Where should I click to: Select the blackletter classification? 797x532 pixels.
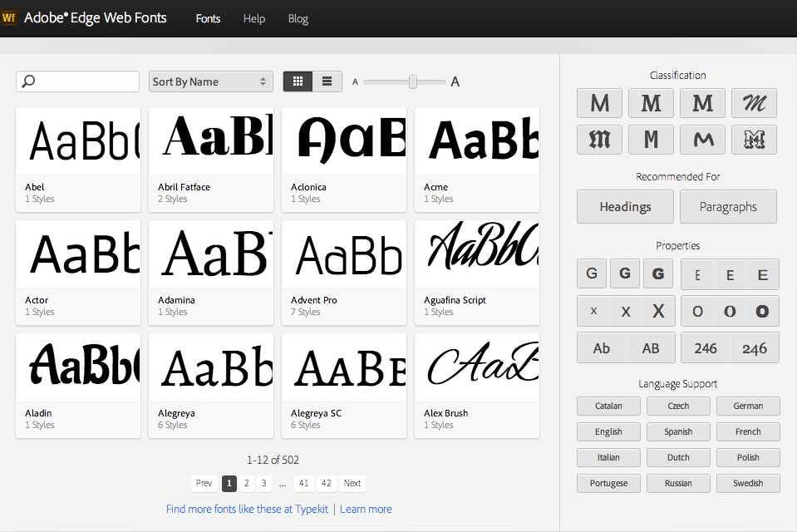(600, 140)
